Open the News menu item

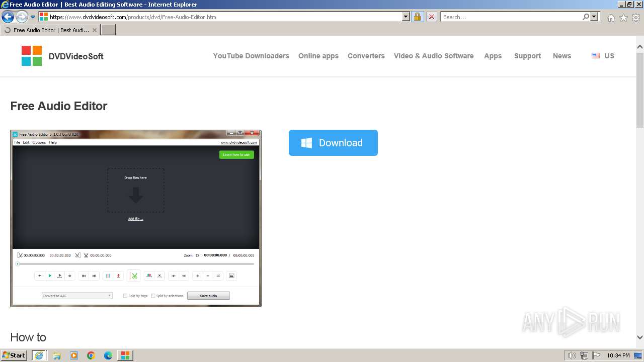coord(562,56)
